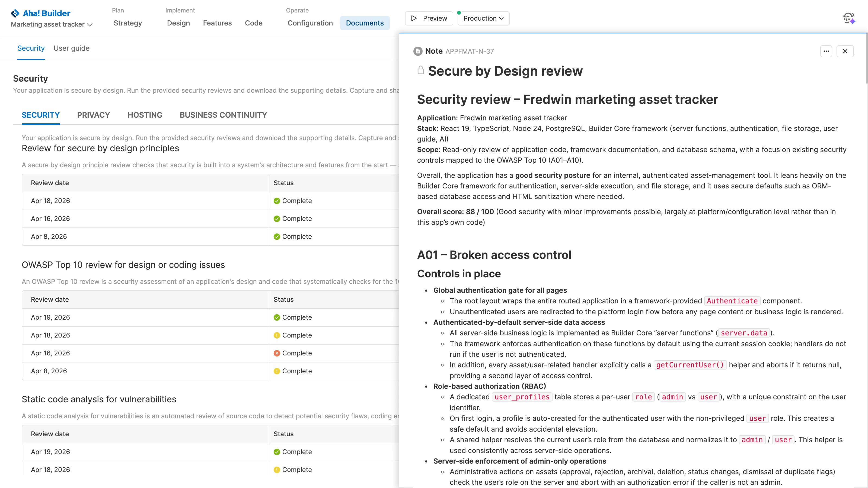This screenshot has height=488, width=868.
Task: Click the yellow warning status for Apr 8, 2026
Action: tap(277, 371)
